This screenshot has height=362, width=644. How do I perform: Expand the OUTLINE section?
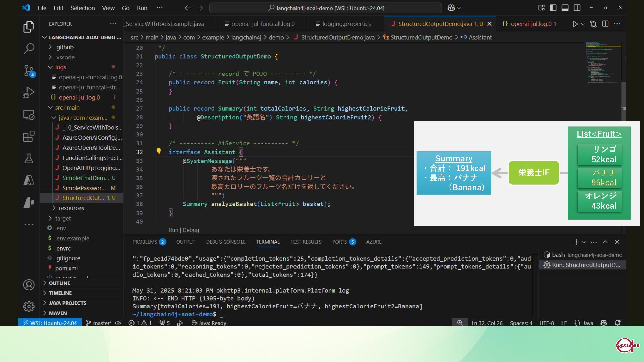[x=81, y=283]
